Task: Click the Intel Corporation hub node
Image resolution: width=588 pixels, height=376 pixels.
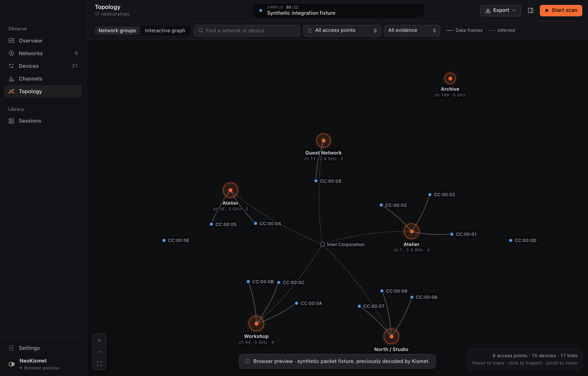Action: point(323,244)
